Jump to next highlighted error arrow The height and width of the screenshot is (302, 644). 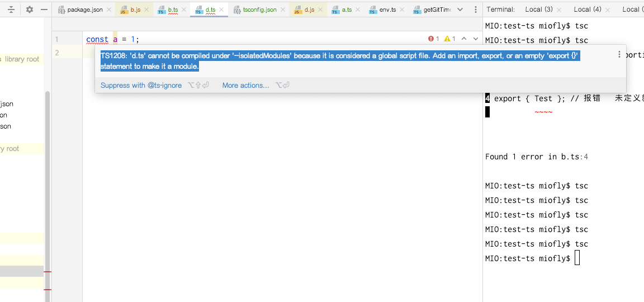(476, 39)
